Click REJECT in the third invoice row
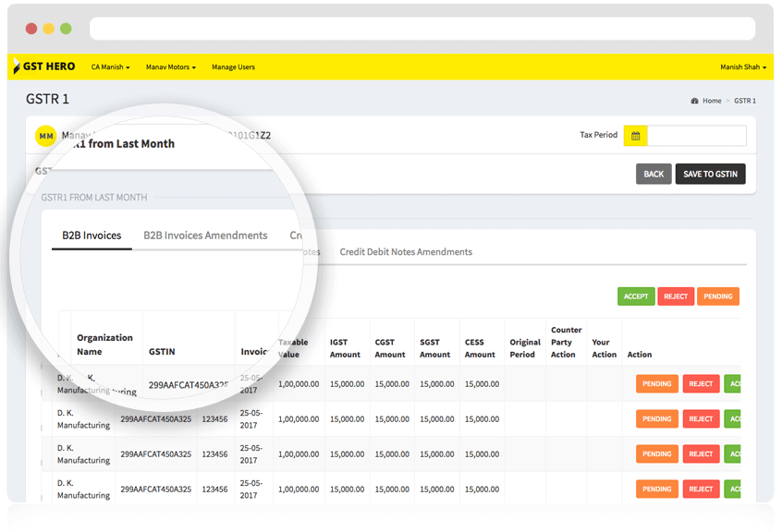Image resolution: width=782 pixels, height=532 pixels. coord(701,454)
